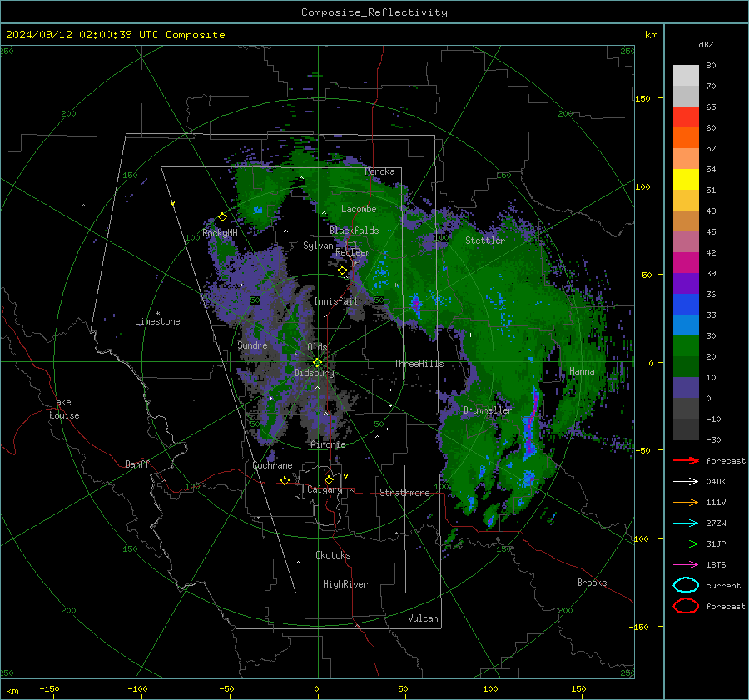This screenshot has height=700, width=749.
Task: Click the yellow diamond marker near RedDeer
Action: coord(343,271)
